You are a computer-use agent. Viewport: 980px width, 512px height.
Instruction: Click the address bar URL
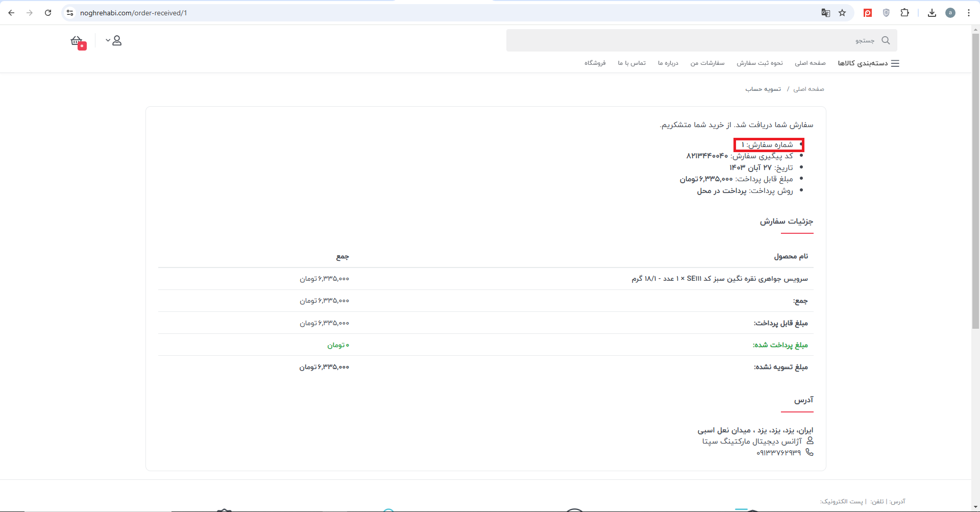point(134,13)
